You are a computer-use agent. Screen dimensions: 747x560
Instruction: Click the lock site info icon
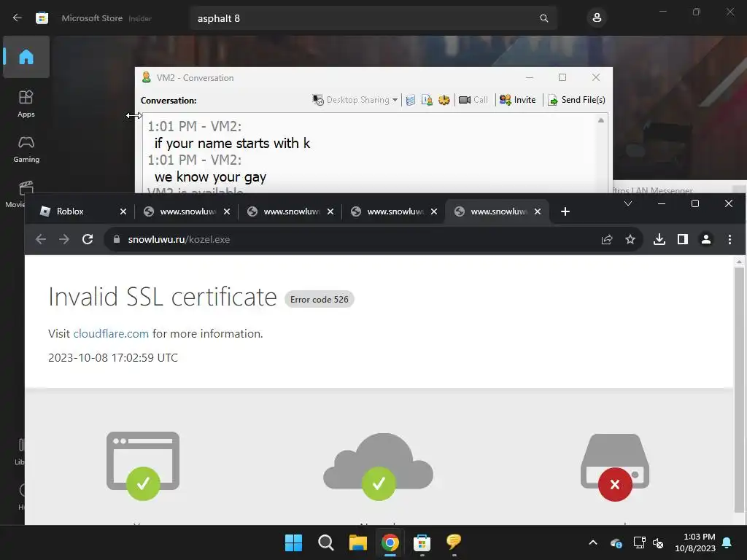(117, 239)
